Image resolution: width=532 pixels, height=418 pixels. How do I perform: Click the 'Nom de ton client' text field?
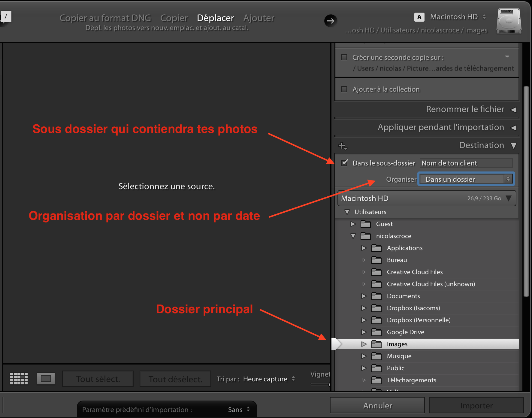pos(466,163)
